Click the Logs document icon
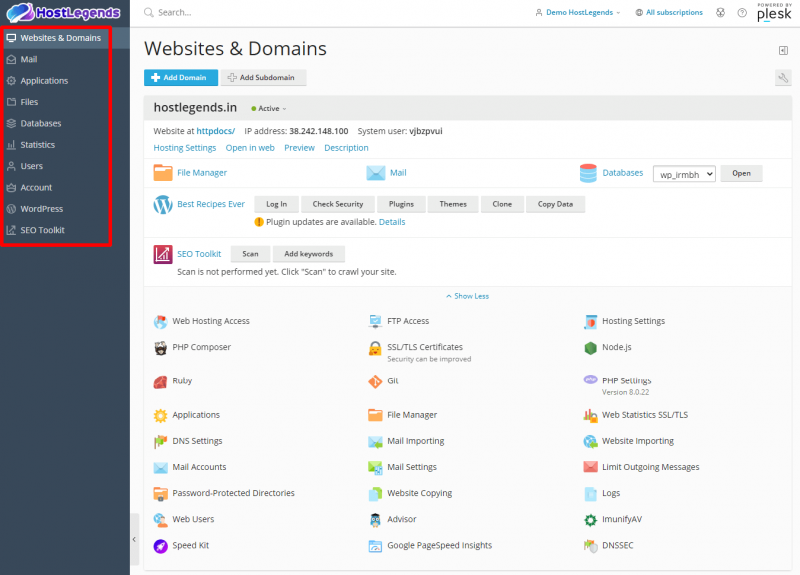 (590, 493)
